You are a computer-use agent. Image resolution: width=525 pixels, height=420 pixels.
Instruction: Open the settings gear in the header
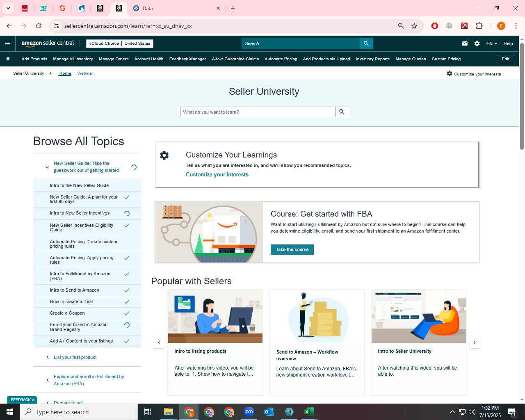pyautogui.click(x=477, y=43)
